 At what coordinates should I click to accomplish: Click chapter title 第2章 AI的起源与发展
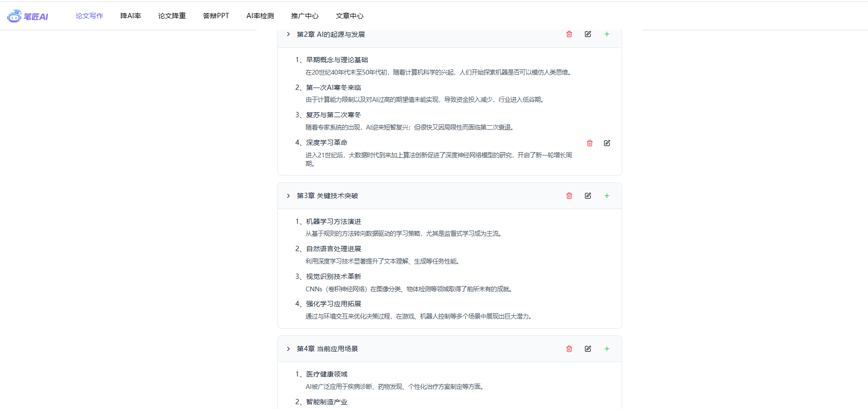[x=330, y=34]
